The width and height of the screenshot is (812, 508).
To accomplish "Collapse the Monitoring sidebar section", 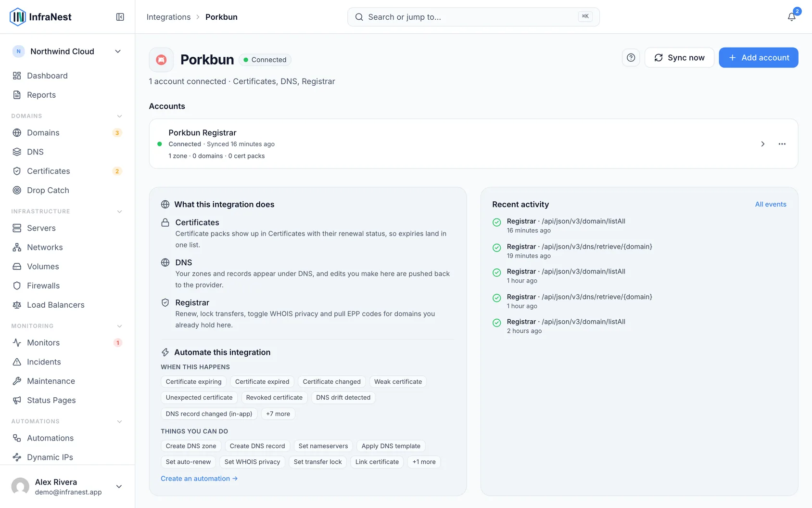I will pos(119,326).
